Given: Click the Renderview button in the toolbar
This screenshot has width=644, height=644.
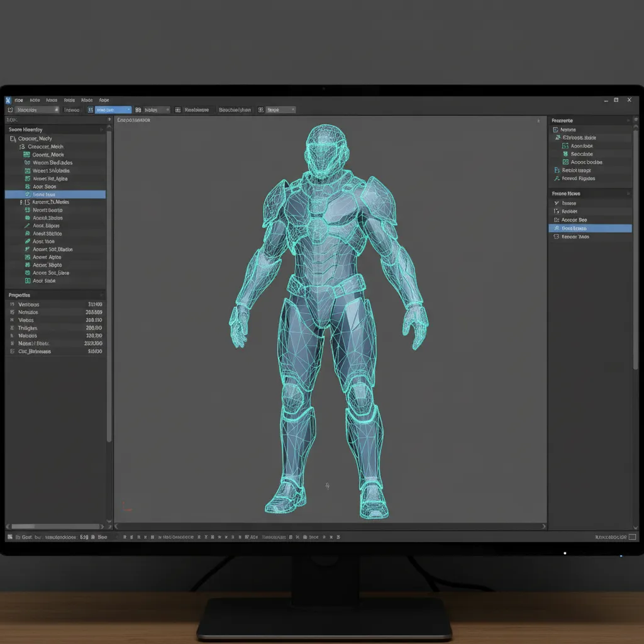Looking at the screenshot, I should tap(234, 109).
